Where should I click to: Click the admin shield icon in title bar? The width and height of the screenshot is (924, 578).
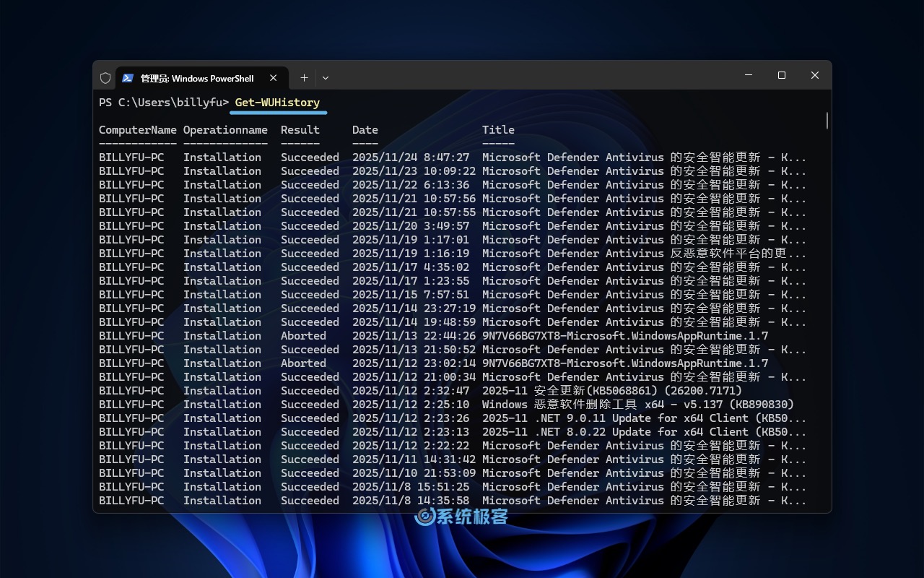tap(105, 78)
